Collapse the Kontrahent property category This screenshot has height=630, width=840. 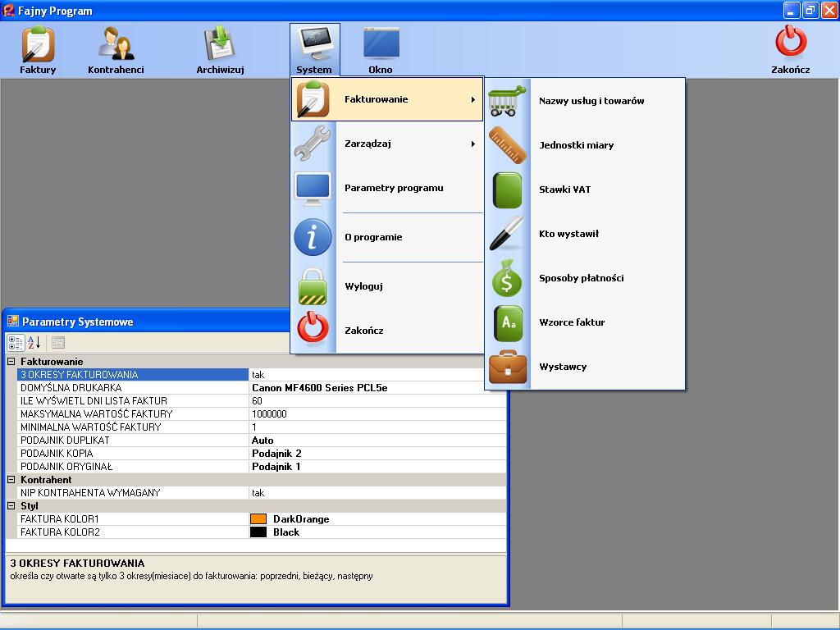(11, 480)
